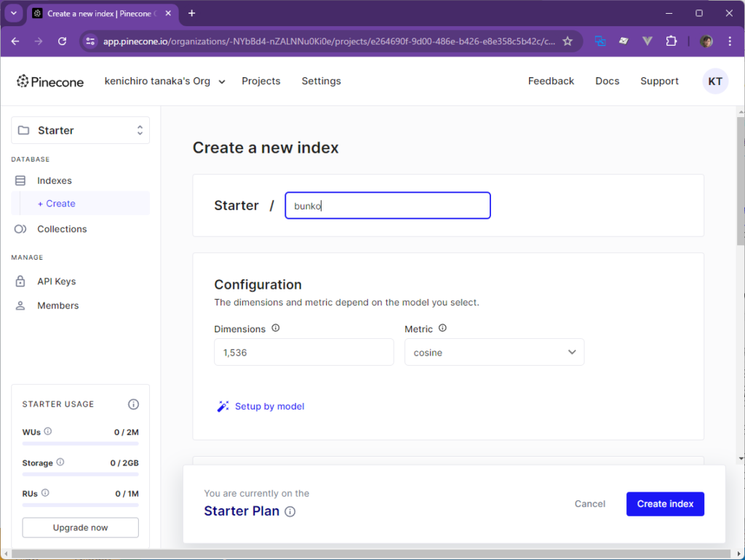Image resolution: width=745 pixels, height=560 pixels.
Task: Open the Docs link
Action: tap(607, 81)
